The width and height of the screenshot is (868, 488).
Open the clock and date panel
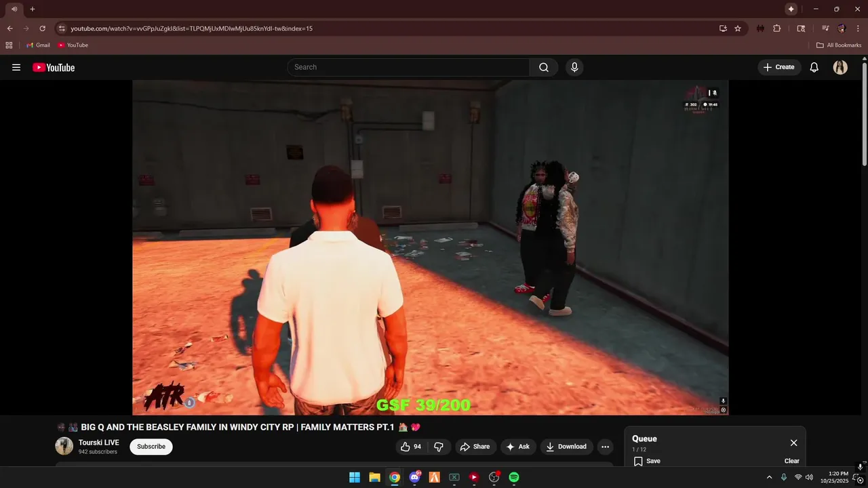pos(838,477)
